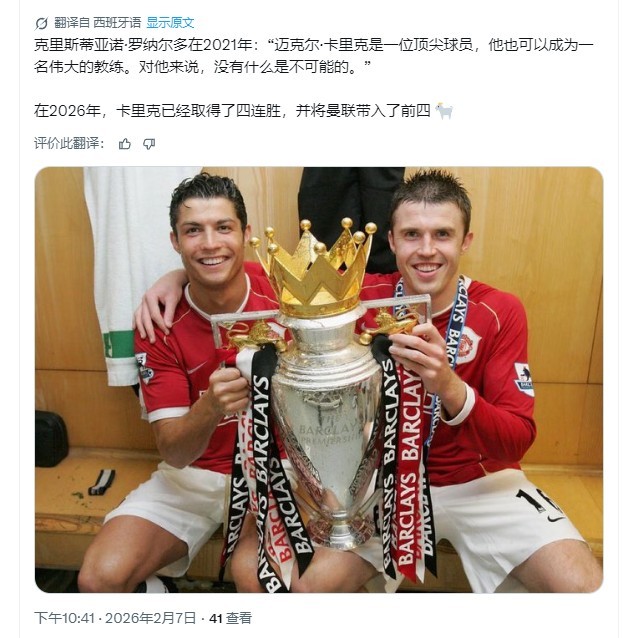The height and width of the screenshot is (638, 636).
Task: Open the attached trophy photo
Action: click(319, 379)
